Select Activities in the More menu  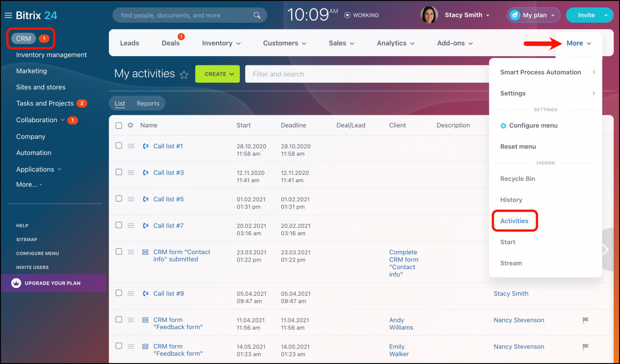pos(514,221)
